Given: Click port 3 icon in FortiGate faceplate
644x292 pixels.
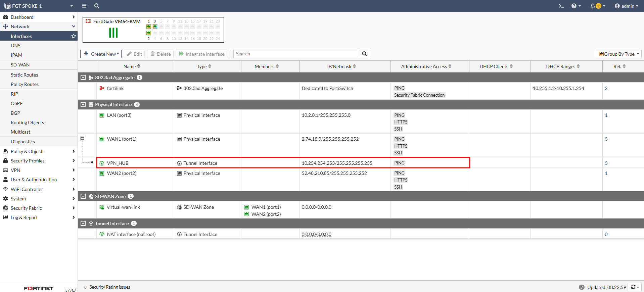Looking at the screenshot, I should [155, 27].
